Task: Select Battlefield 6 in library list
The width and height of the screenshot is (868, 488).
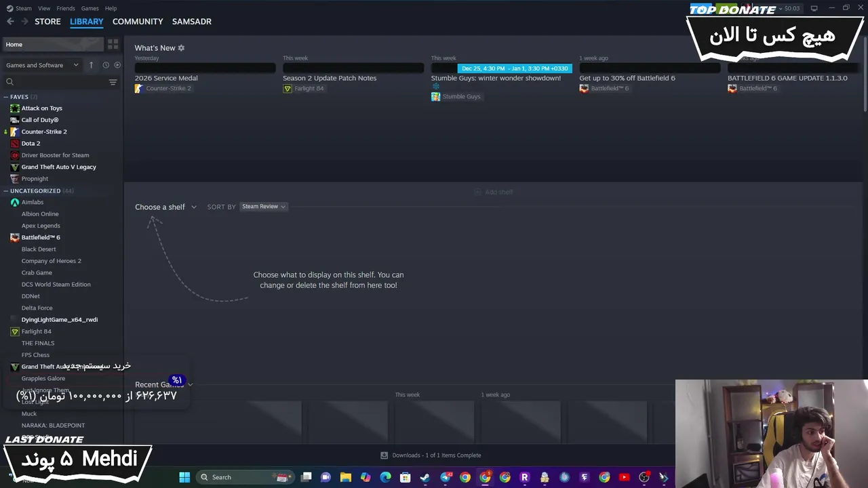Action: 41,237
